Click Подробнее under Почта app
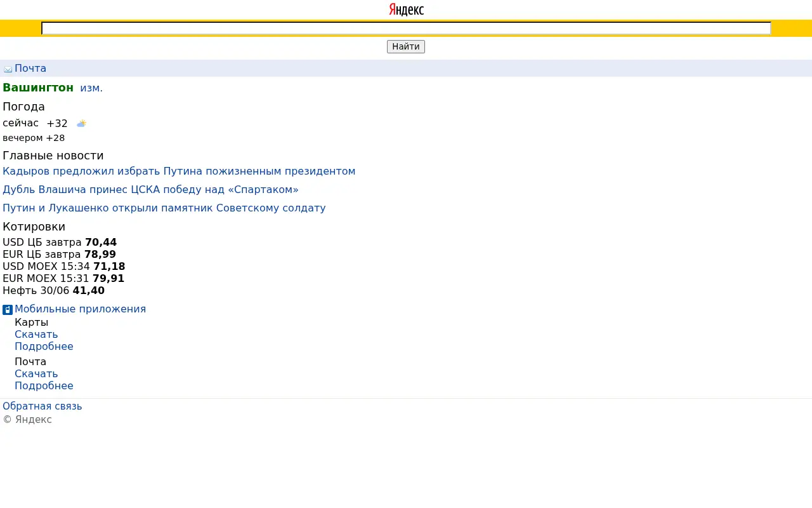Screen dimensions: 812x508 pyautogui.click(x=44, y=385)
